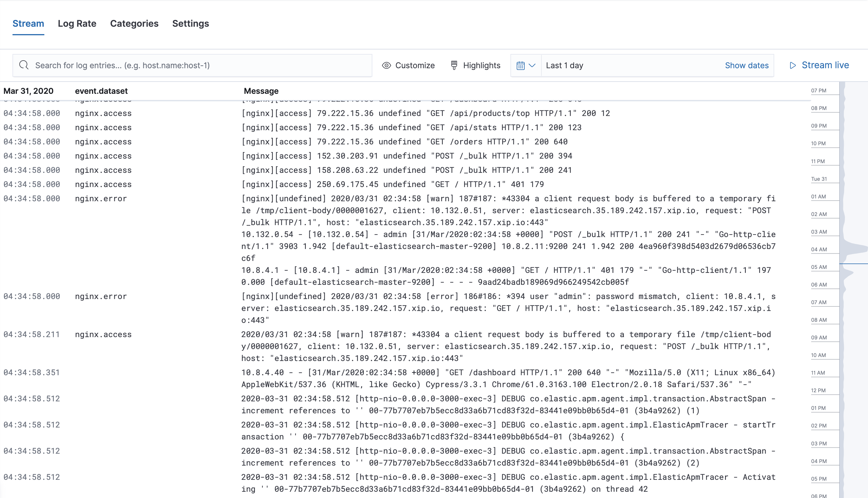Click the Stream live playback control
The image size is (868, 498).
tap(819, 65)
